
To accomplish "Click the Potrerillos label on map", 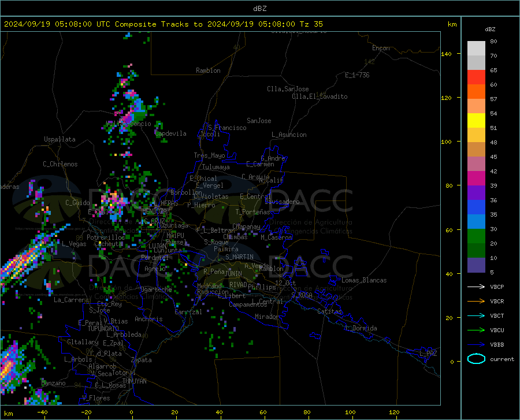I will click(106, 237).
